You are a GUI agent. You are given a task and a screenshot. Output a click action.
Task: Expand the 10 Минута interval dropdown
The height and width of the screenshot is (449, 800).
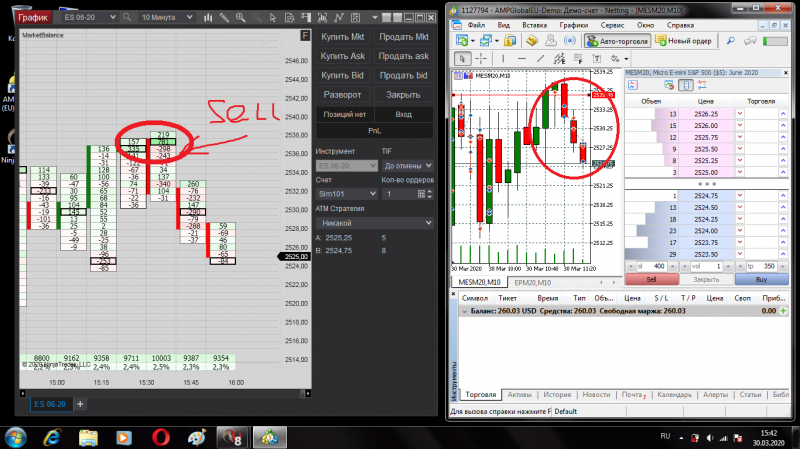point(166,17)
